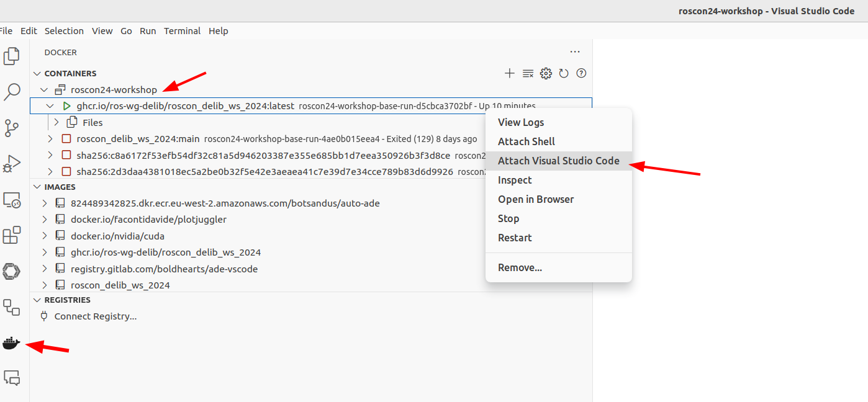Click stopped icon for roscon_delib_ws_2024:main
Viewport: 868px width, 402px height.
[66, 138]
